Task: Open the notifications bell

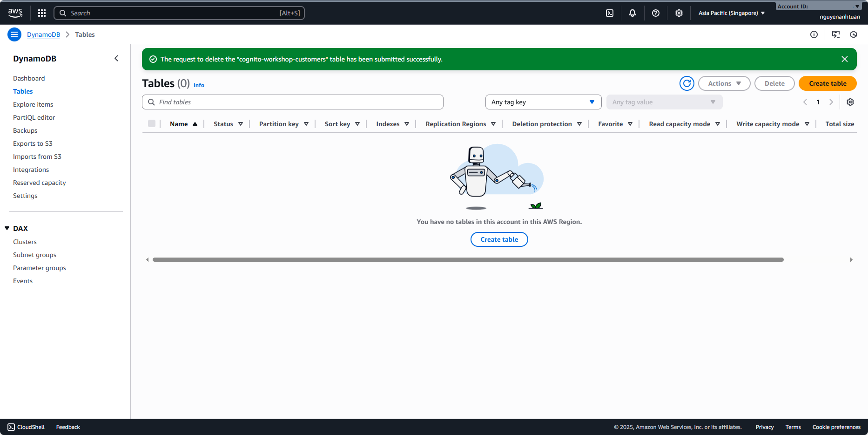Action: pos(632,13)
